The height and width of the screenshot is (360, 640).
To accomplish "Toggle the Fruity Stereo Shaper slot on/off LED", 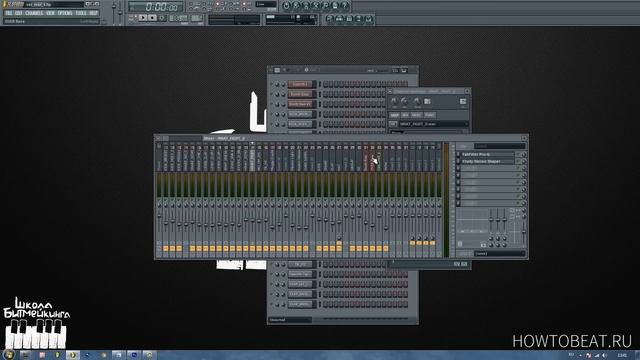I will (518, 161).
